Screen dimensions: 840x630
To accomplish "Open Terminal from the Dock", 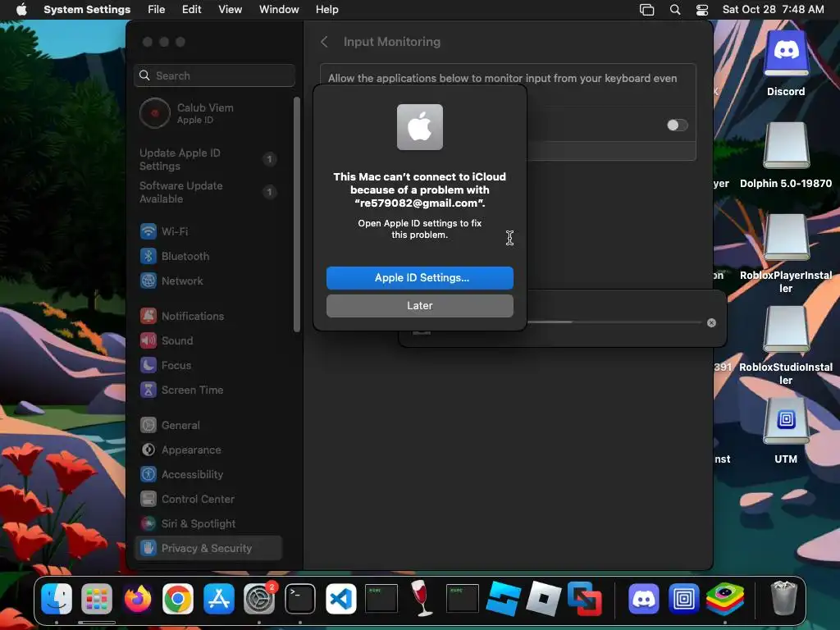I will click(x=300, y=598).
